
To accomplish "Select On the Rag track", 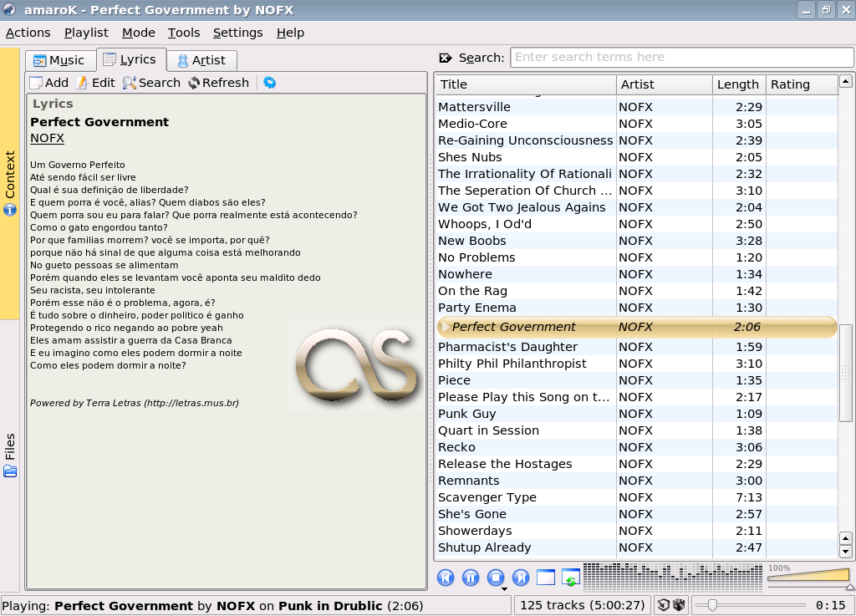I will tap(636, 291).
